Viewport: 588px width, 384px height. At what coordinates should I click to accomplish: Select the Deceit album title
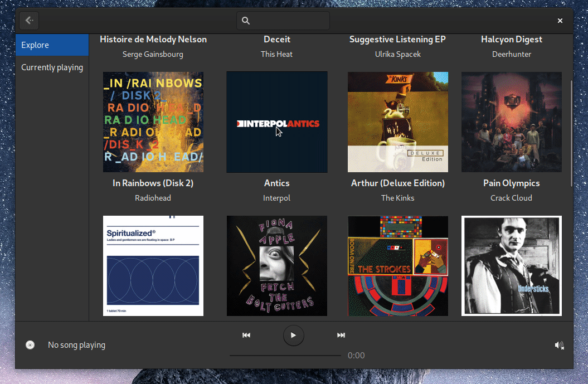277,40
